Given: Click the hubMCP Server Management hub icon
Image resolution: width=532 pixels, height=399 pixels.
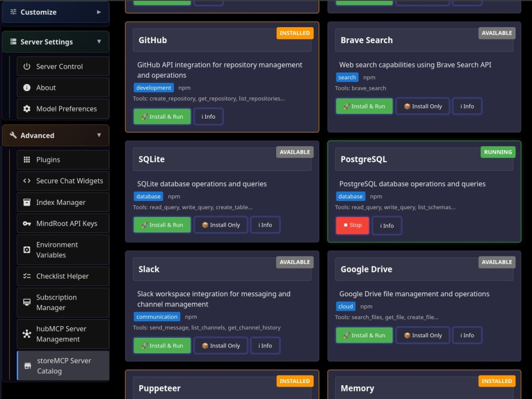Looking at the screenshot, I should (x=27, y=334).
